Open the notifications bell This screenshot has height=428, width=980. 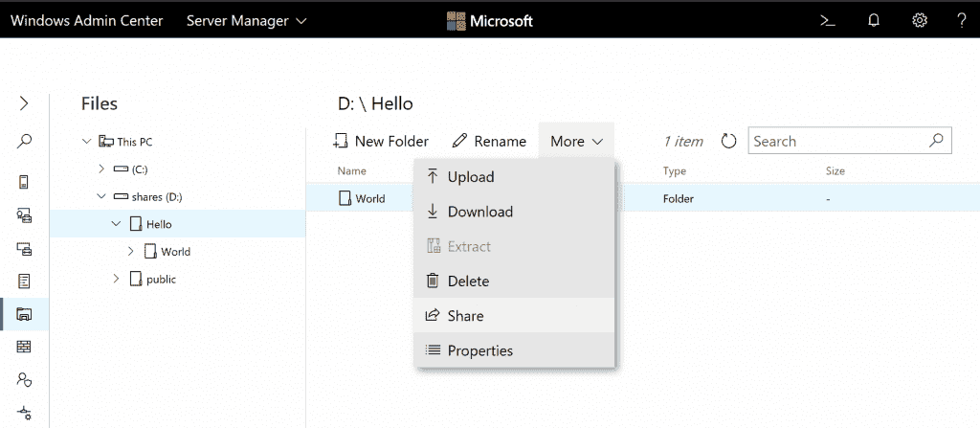click(x=874, y=21)
